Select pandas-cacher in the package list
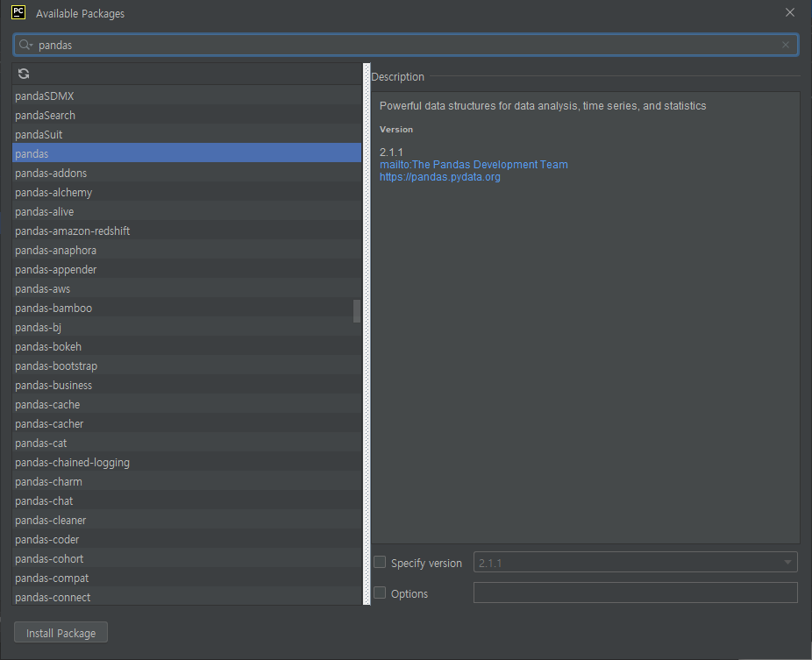 187,423
